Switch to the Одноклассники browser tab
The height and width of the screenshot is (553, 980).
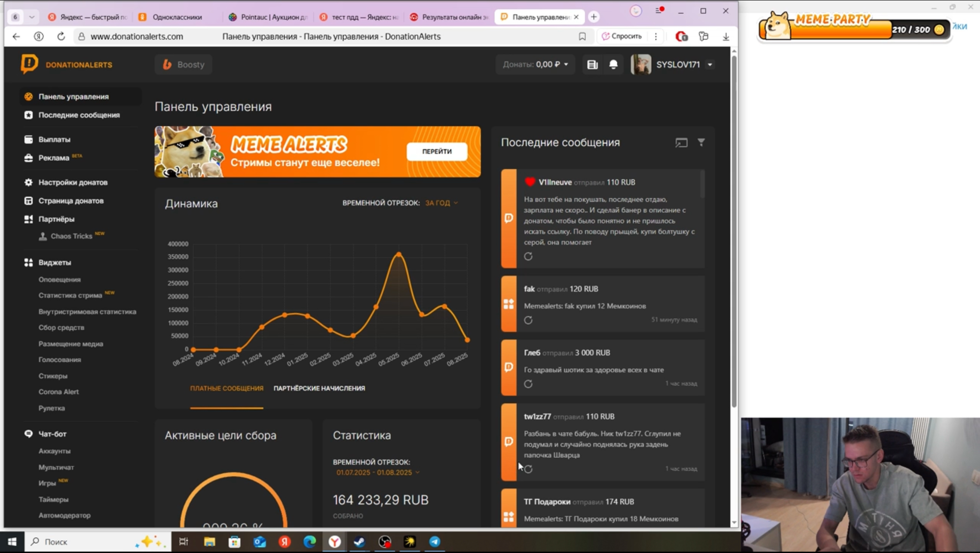coord(177,17)
